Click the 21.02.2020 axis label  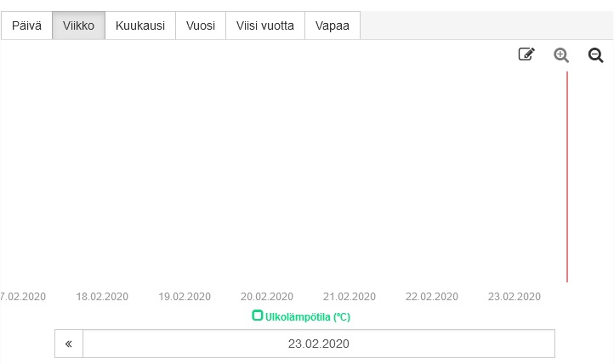coord(349,297)
